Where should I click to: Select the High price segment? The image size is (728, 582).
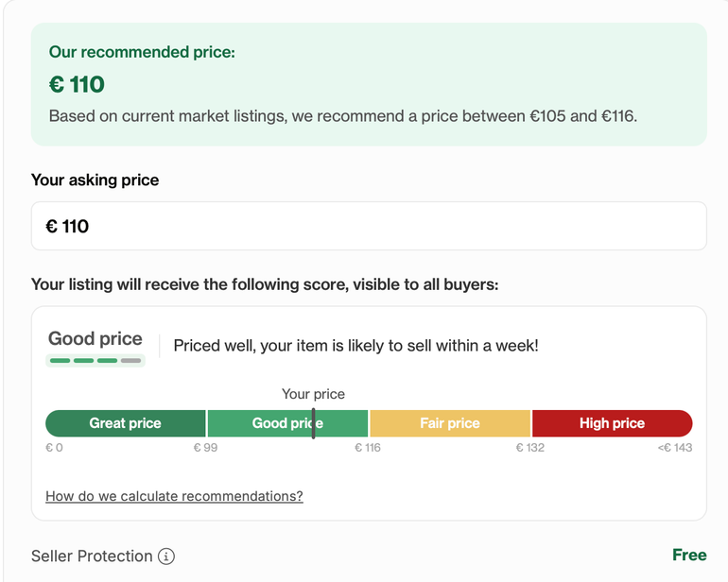(612, 423)
